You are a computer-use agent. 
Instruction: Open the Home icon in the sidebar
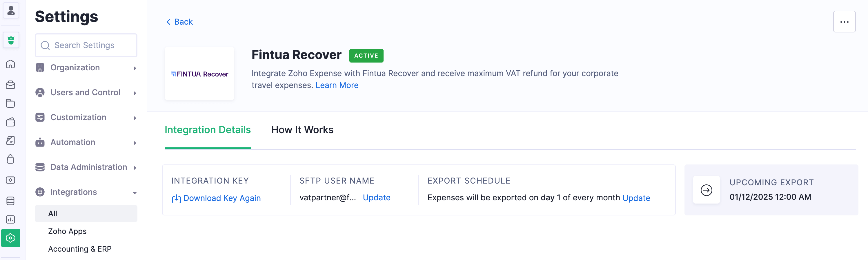[x=10, y=64]
